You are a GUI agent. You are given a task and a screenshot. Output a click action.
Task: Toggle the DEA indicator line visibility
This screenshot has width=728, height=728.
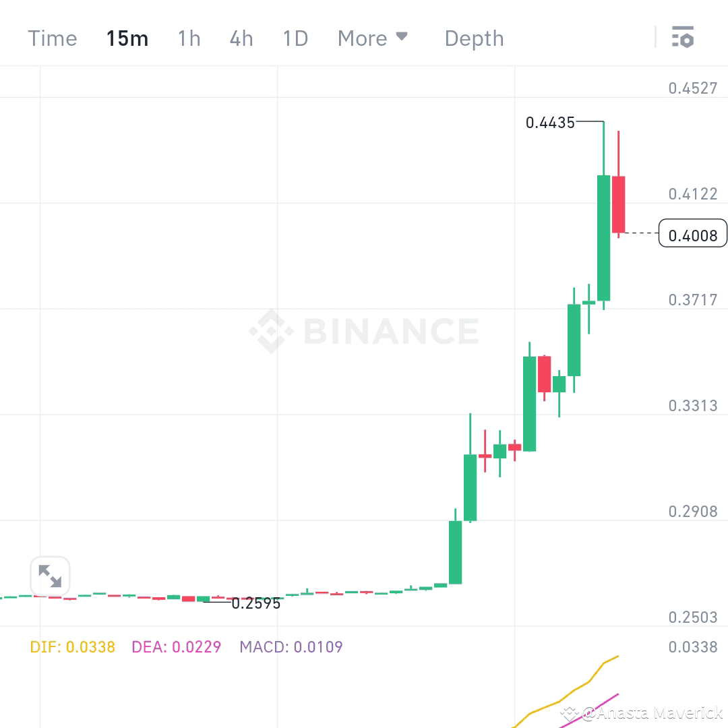175,646
